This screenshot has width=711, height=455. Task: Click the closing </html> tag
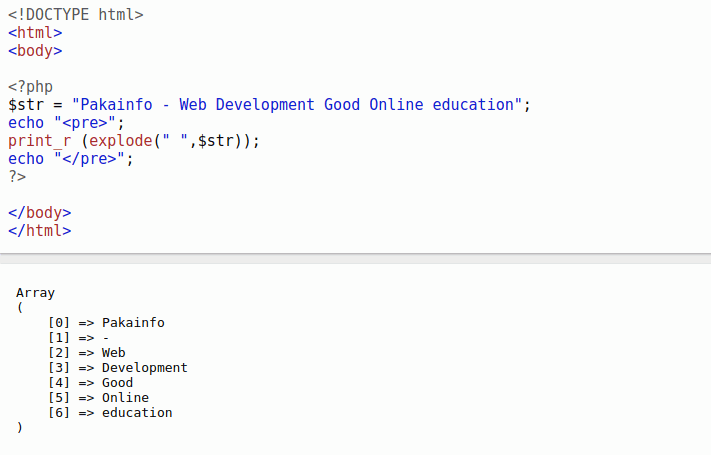pyautogui.click(x=39, y=231)
